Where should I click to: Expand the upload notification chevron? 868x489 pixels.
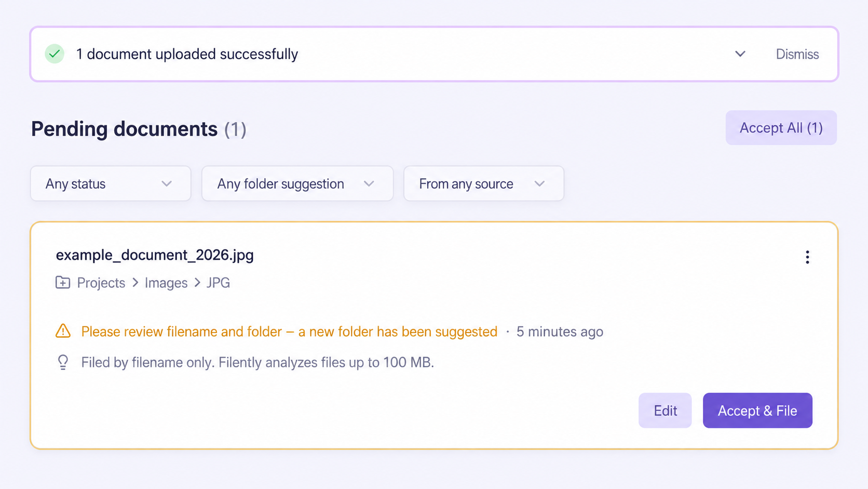click(x=740, y=54)
